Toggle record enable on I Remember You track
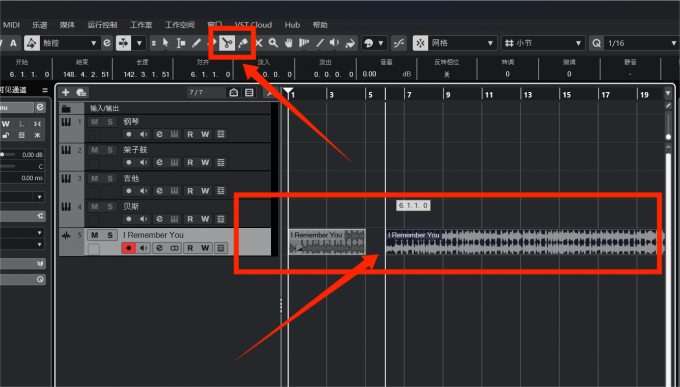 click(128, 248)
